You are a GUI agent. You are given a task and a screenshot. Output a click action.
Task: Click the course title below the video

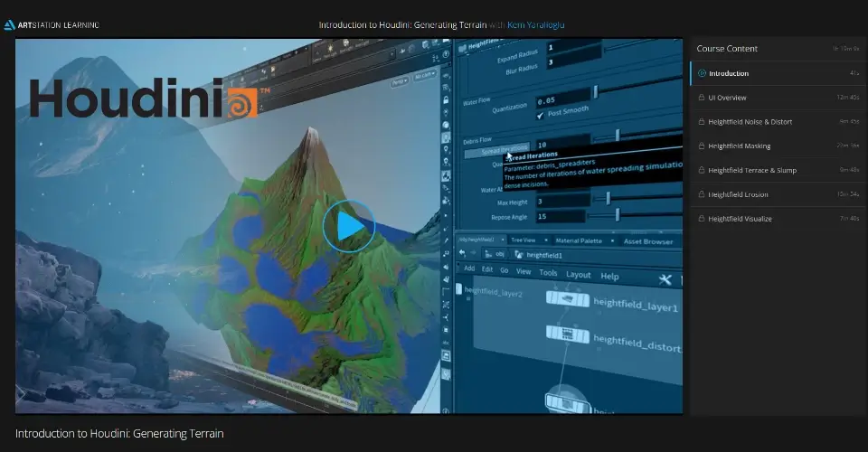[119, 434]
